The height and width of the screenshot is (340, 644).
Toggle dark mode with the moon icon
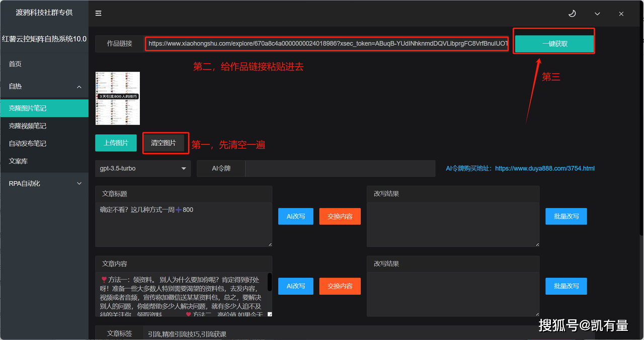(572, 14)
